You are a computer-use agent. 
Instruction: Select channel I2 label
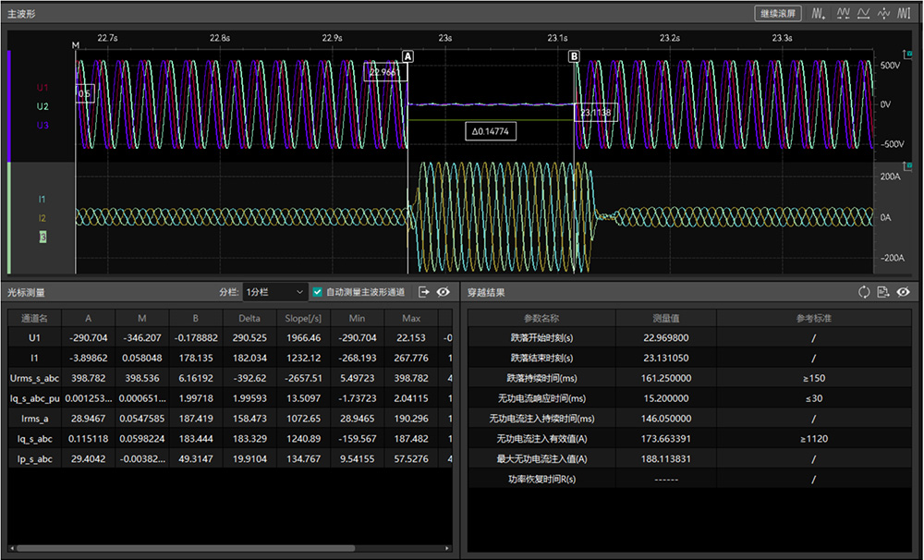[x=42, y=218]
